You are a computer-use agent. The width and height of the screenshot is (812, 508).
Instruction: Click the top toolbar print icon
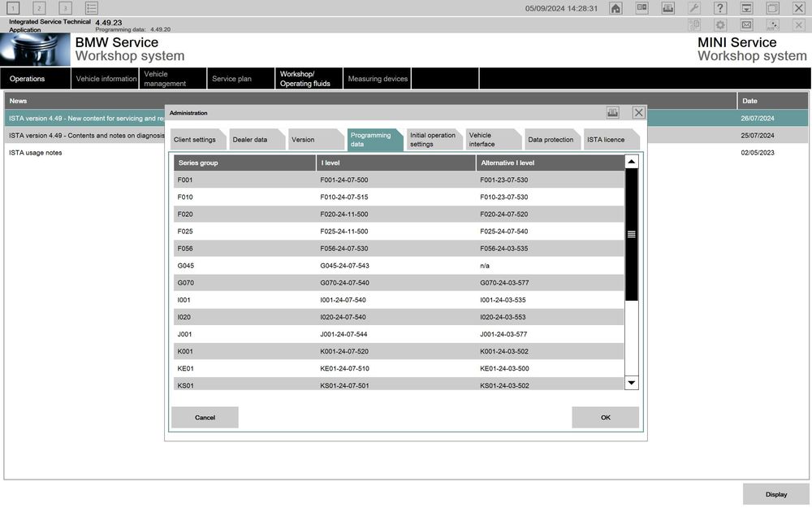coord(668,8)
